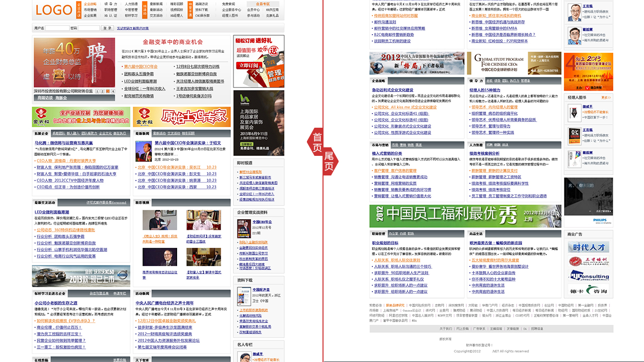Open the 忘记密码 forgot password link
Image resolution: width=644 pixels, height=362 pixels.
coord(125,28)
